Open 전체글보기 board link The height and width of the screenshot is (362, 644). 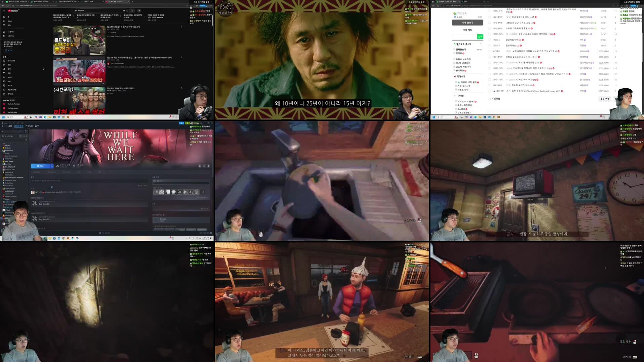(x=461, y=50)
